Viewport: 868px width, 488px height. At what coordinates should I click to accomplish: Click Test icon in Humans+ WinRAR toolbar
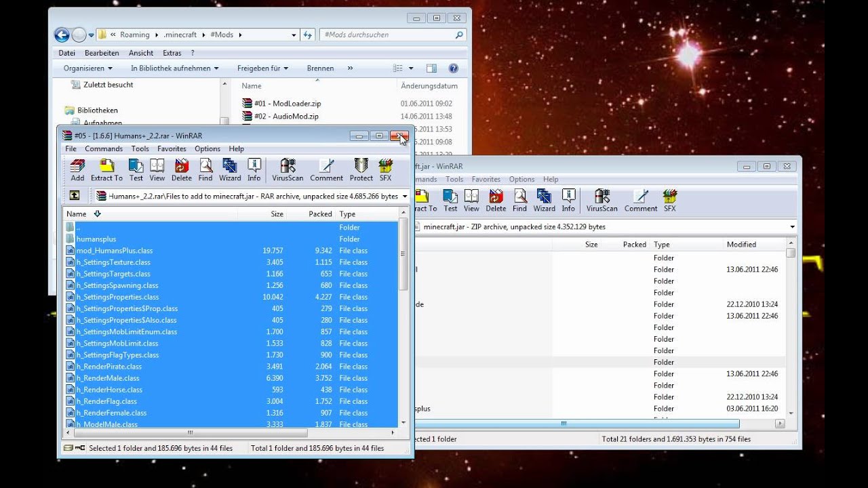point(136,169)
